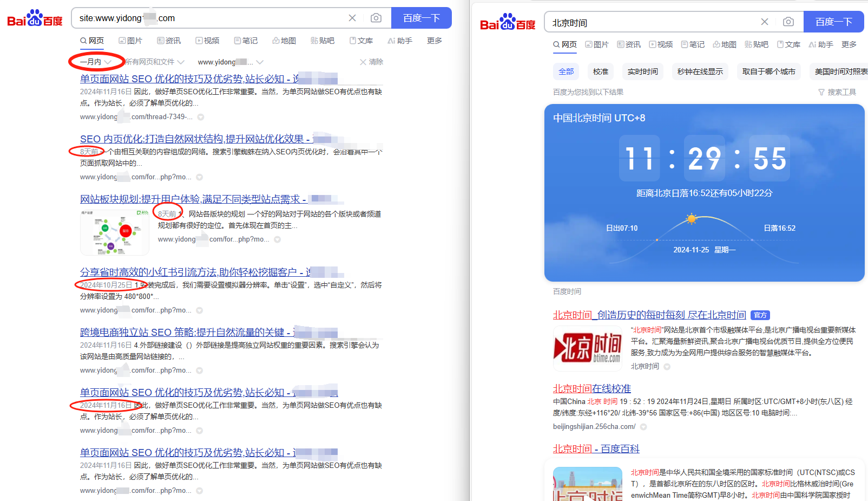This screenshot has height=501, width=868.
Task: Open 网站板块规划 result thumbnail image
Action: 115,232
